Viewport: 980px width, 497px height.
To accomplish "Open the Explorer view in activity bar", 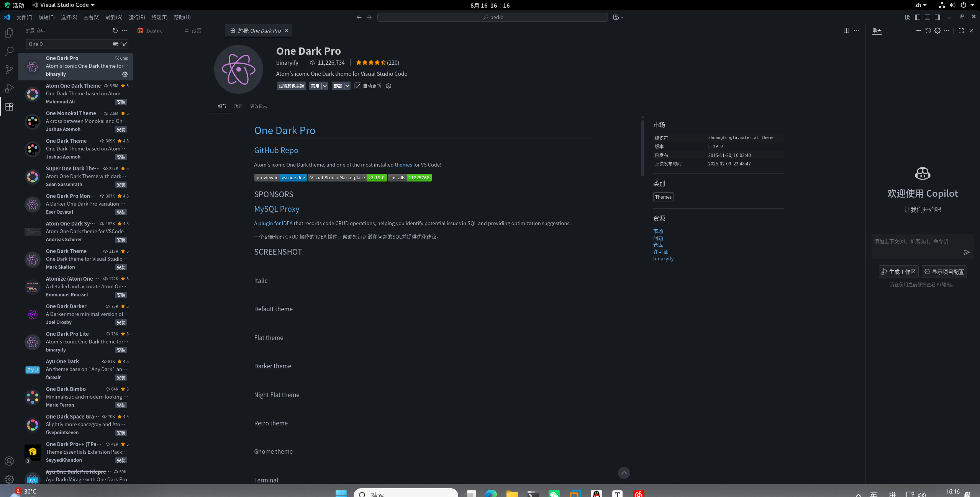I will tap(9, 33).
